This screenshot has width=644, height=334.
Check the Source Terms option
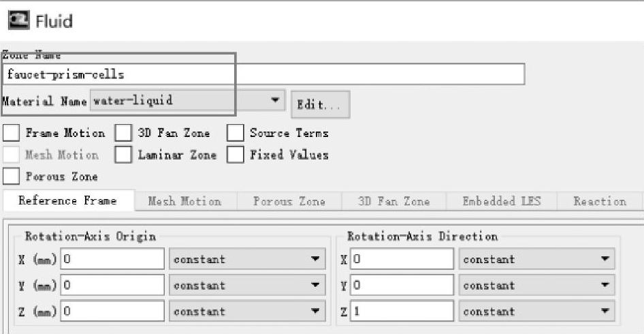235,133
